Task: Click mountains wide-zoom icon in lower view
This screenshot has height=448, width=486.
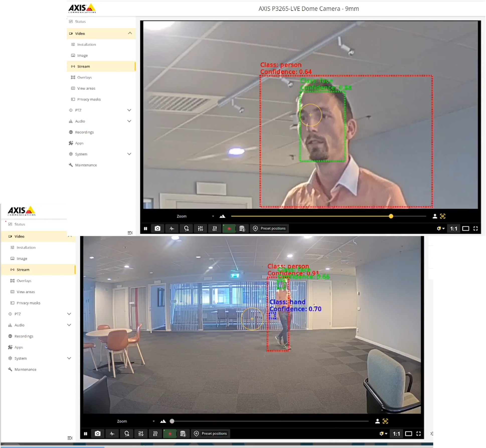Action: point(163,422)
